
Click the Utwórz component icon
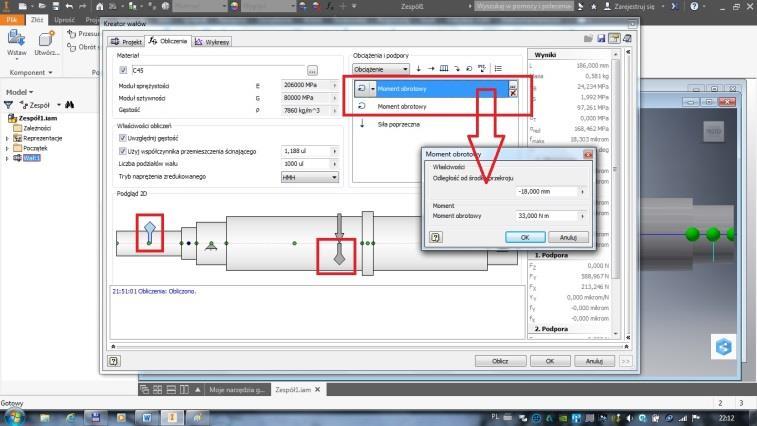(x=46, y=39)
